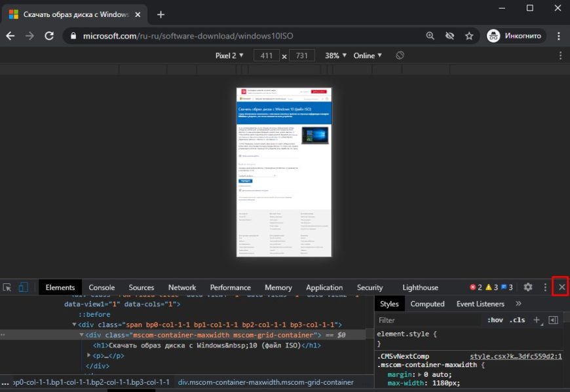Bookmark this page with the star icon
This screenshot has height=392, width=570.
[x=469, y=35]
